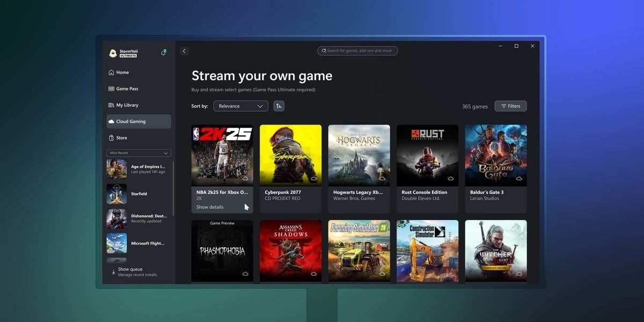Click cloud icon on Baldur's Gate 3 cover

[519, 178]
